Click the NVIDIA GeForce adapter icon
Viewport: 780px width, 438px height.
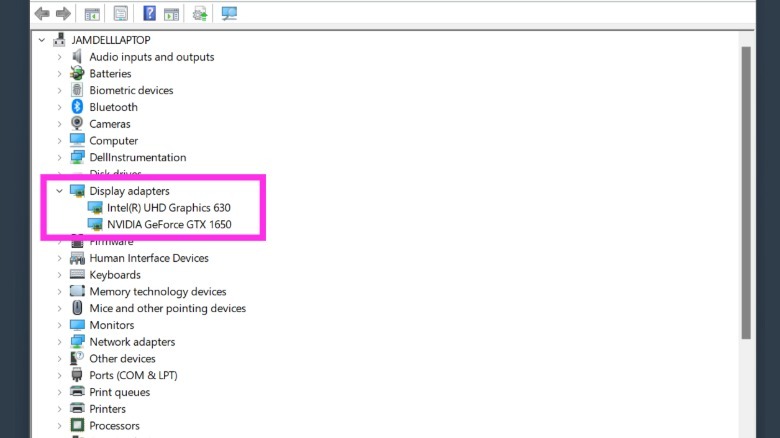(x=95, y=224)
